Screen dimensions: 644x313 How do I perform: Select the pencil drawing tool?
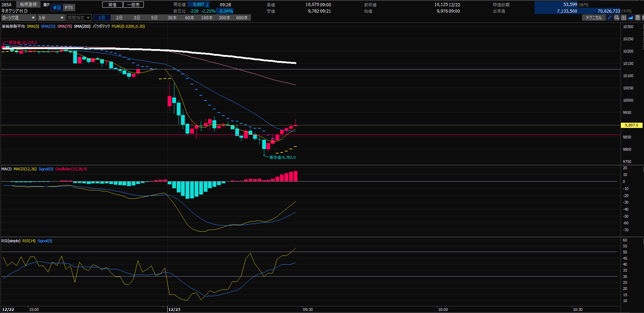[x=610, y=18]
